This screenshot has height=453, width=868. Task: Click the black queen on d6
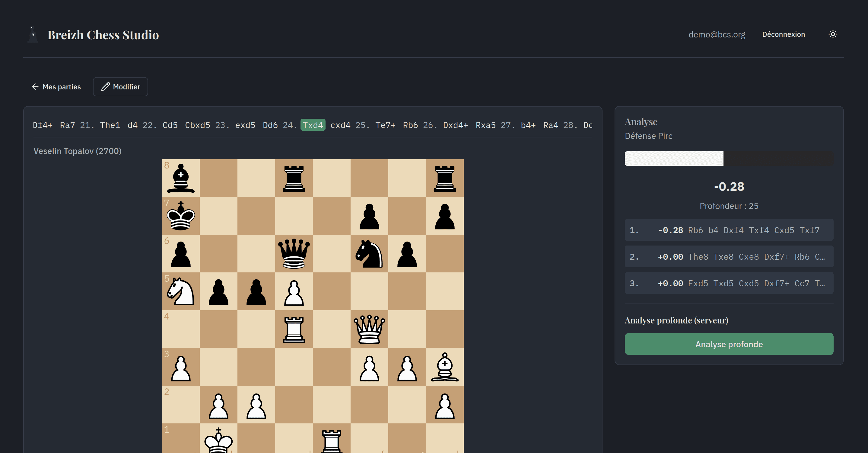[294, 254]
